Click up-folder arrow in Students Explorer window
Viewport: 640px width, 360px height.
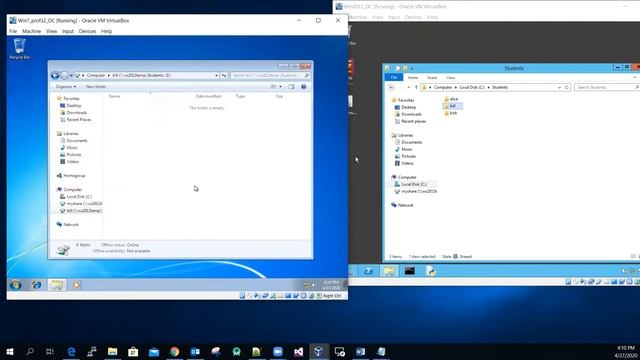[x=416, y=87]
